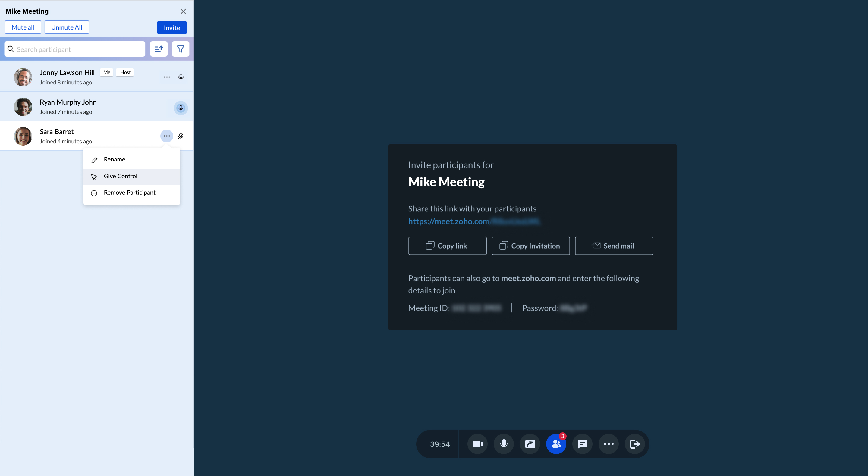Click the screen share icon in toolbar
Screen dimensions: 868x476
[x=530, y=444]
